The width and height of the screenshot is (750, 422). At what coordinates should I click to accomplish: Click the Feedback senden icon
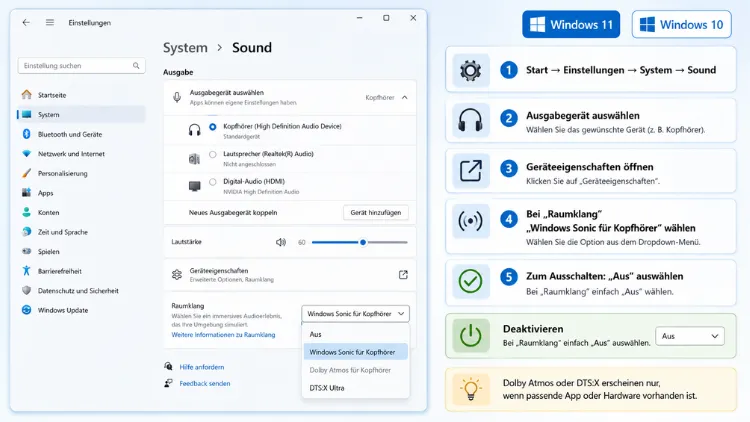click(168, 383)
